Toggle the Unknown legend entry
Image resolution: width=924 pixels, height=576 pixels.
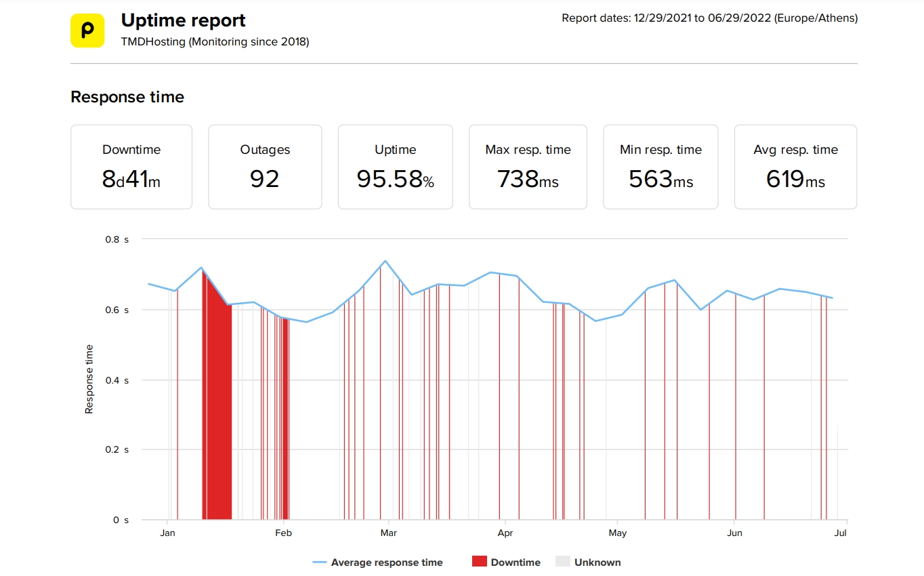(588, 562)
